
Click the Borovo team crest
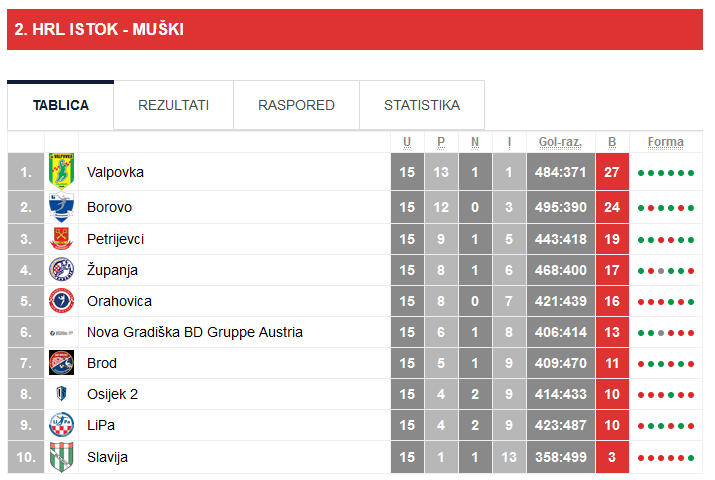click(61, 207)
